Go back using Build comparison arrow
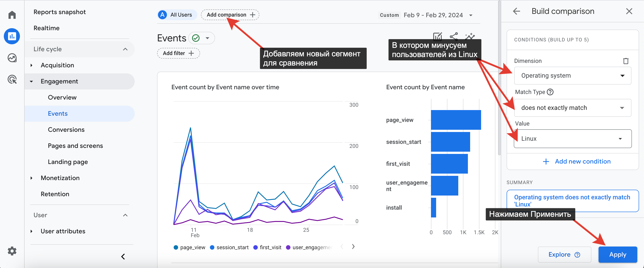The height and width of the screenshot is (268, 644). [x=516, y=11]
